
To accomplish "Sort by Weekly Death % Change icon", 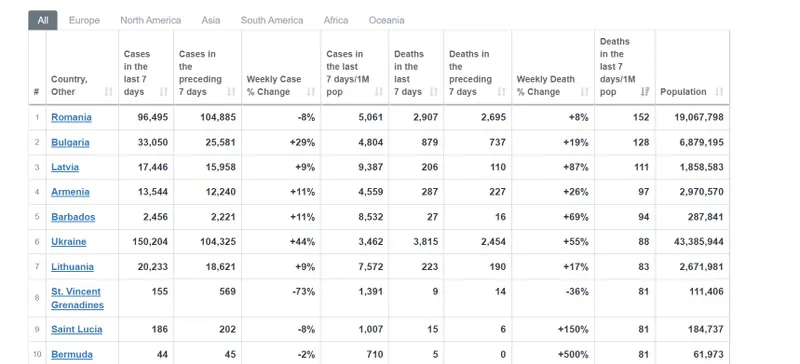I will [585, 92].
